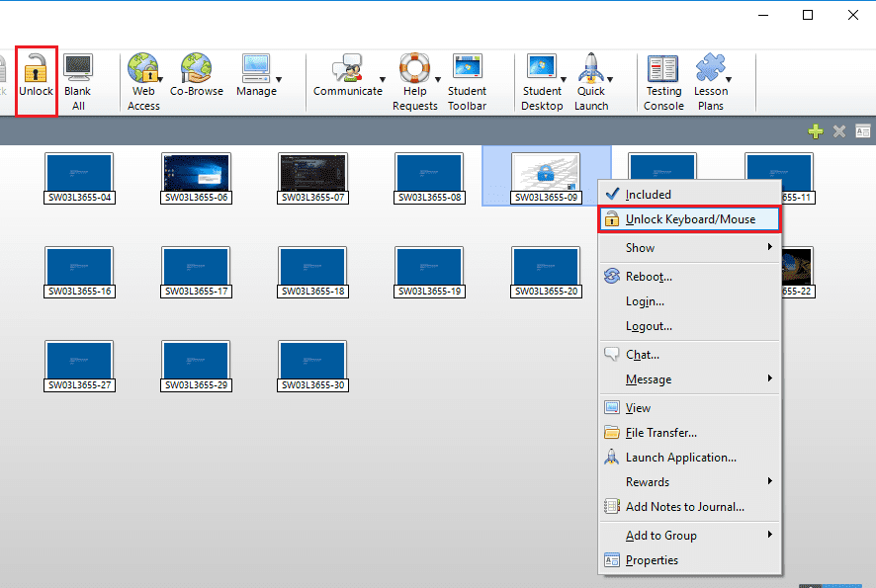The height and width of the screenshot is (588, 876).
Task: Open Help Requests lifebuoy icon
Action: tap(414, 69)
